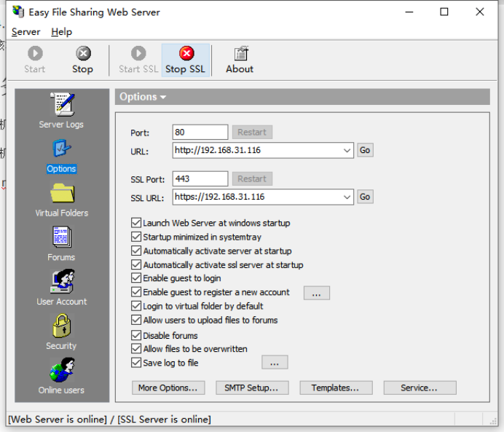Image resolution: width=504 pixels, height=432 pixels.
Task: Click Go button beside the SSL URL field
Action: (x=365, y=197)
